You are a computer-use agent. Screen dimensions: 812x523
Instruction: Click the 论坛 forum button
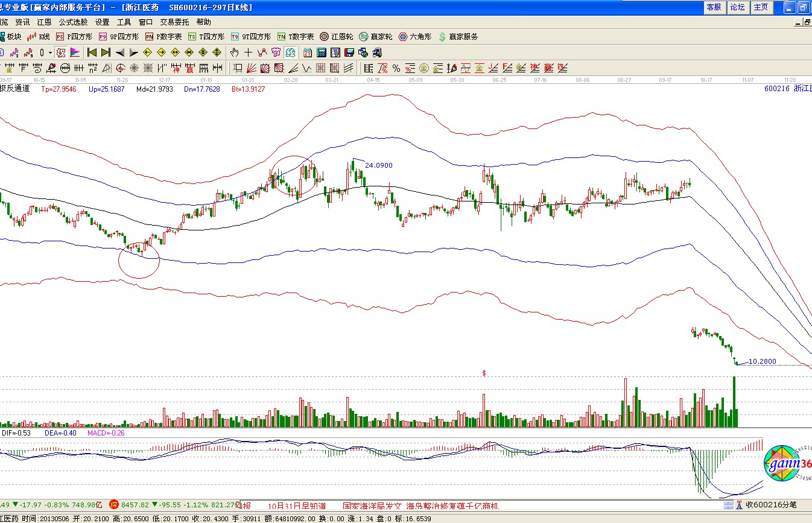[737, 7]
